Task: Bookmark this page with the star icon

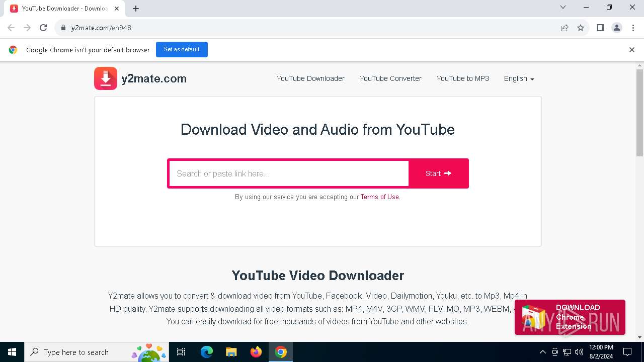Action: 581,28
